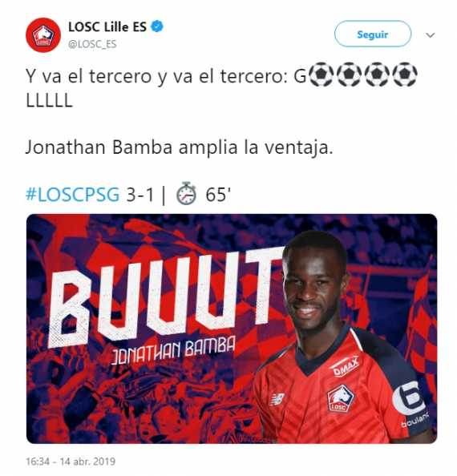Follow the account with Seguir
This screenshot has height=476, width=457.
(373, 34)
